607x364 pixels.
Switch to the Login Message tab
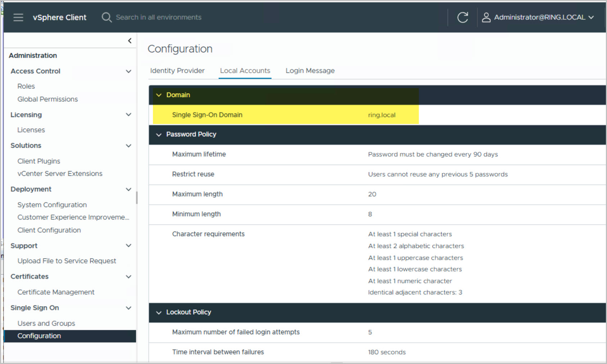(310, 71)
